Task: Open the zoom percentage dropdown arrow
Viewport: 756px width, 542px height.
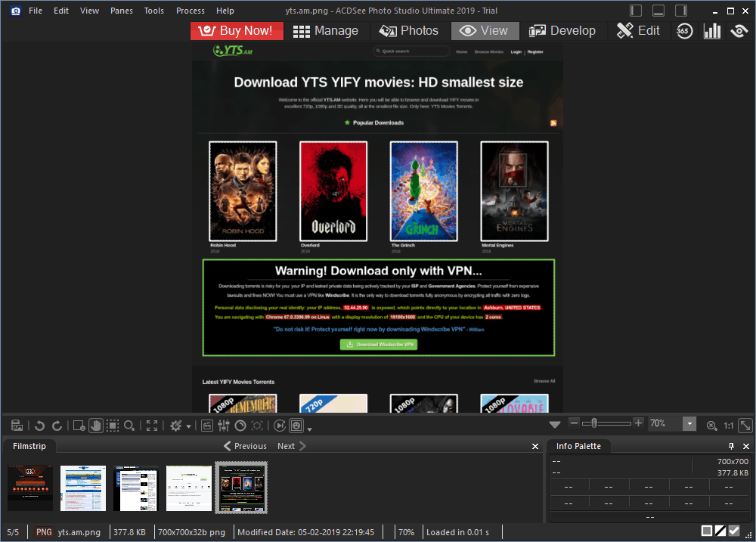Action: coord(689,423)
